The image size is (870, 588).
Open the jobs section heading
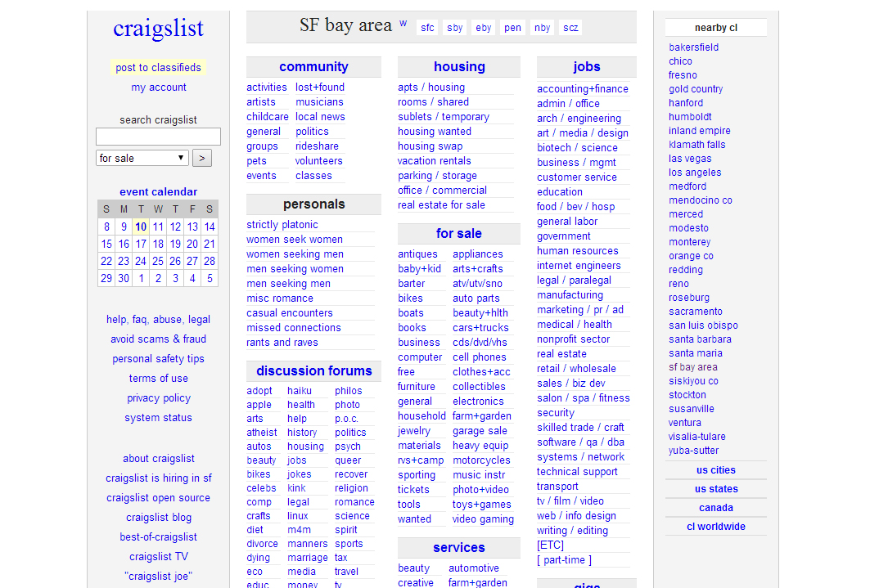[x=587, y=66]
